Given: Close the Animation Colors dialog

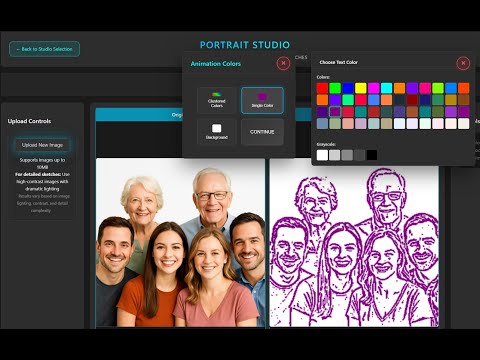Looking at the screenshot, I should [283, 63].
